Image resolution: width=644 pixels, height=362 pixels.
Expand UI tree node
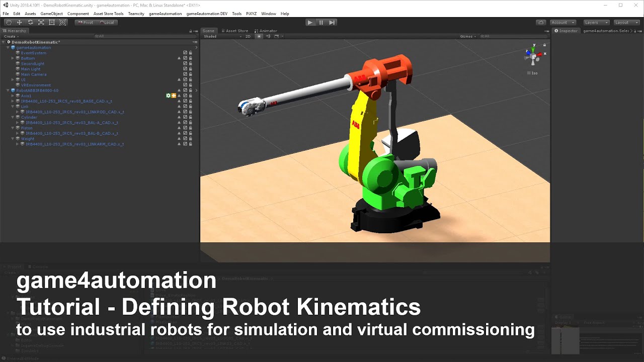coord(13,79)
